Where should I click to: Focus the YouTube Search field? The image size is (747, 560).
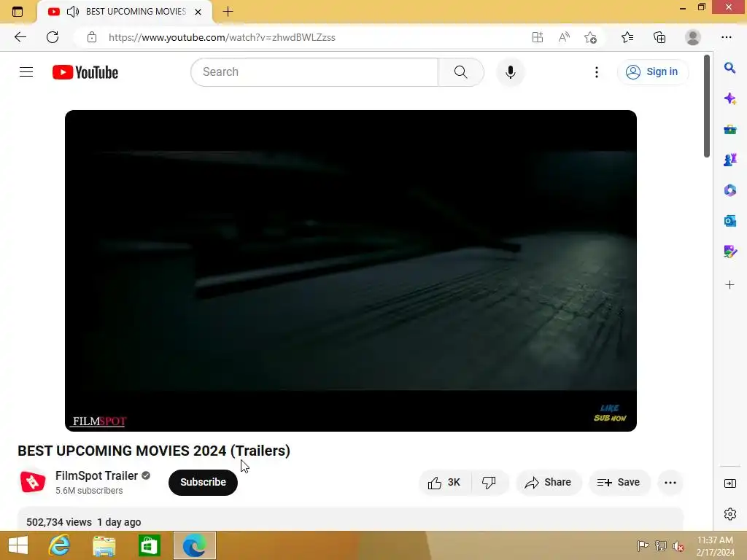pyautogui.click(x=314, y=72)
